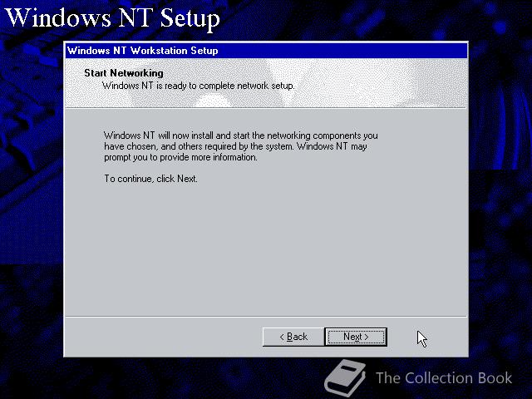
Task: Click the Start Networking heading
Action: coord(124,73)
